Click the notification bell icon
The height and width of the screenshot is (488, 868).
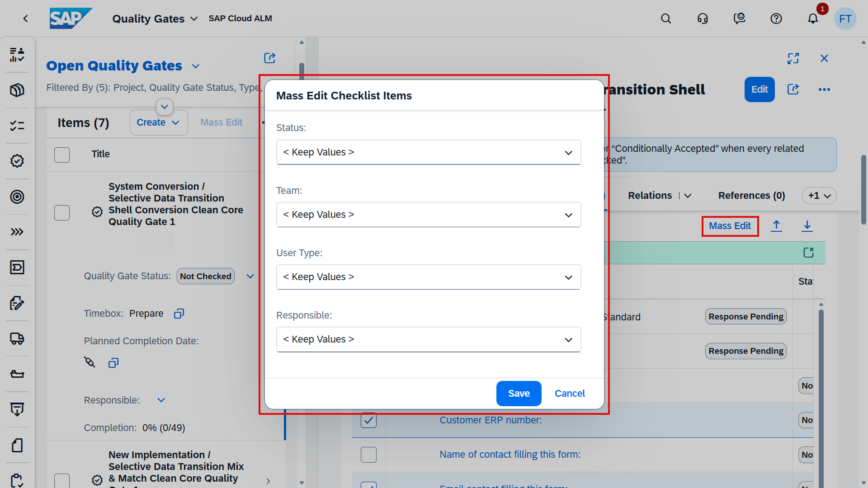[812, 19]
